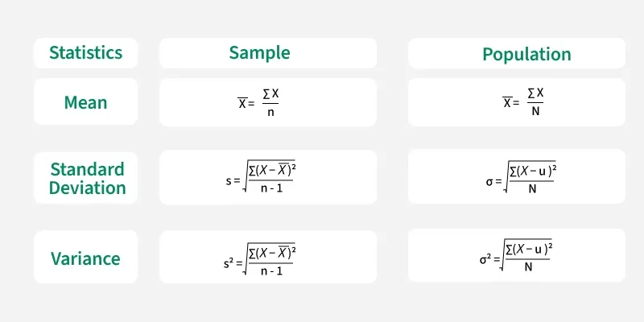Click the σ symbol in population standard deviation
This screenshot has height=322, width=644.
(x=489, y=180)
